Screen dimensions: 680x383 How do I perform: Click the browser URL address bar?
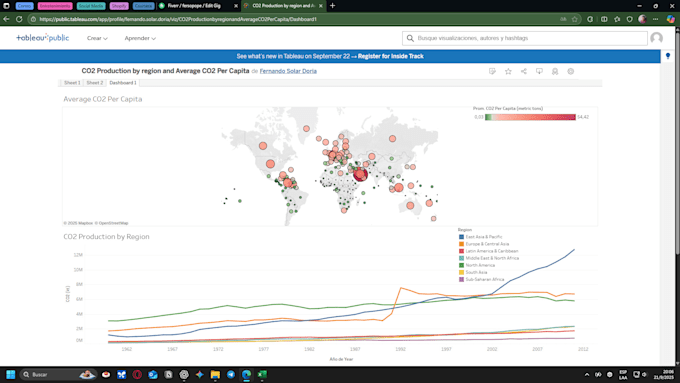pyautogui.click(x=295, y=19)
